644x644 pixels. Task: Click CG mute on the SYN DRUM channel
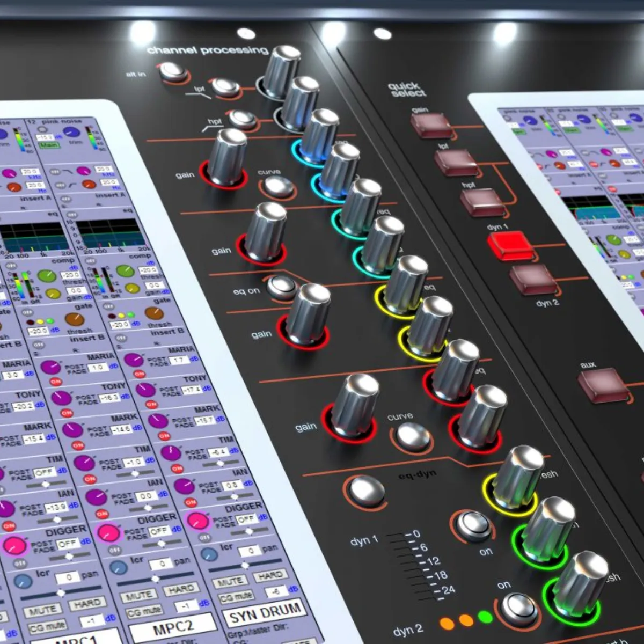pos(237,596)
